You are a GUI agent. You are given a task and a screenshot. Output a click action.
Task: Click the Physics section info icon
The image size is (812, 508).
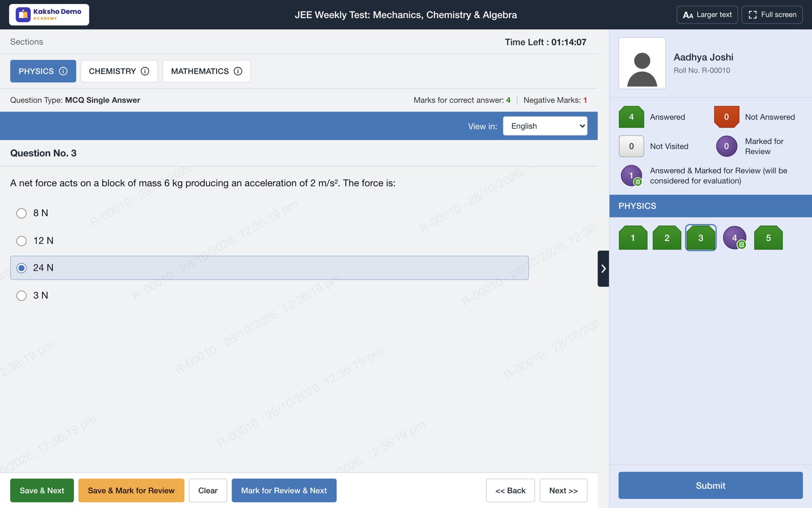click(63, 71)
